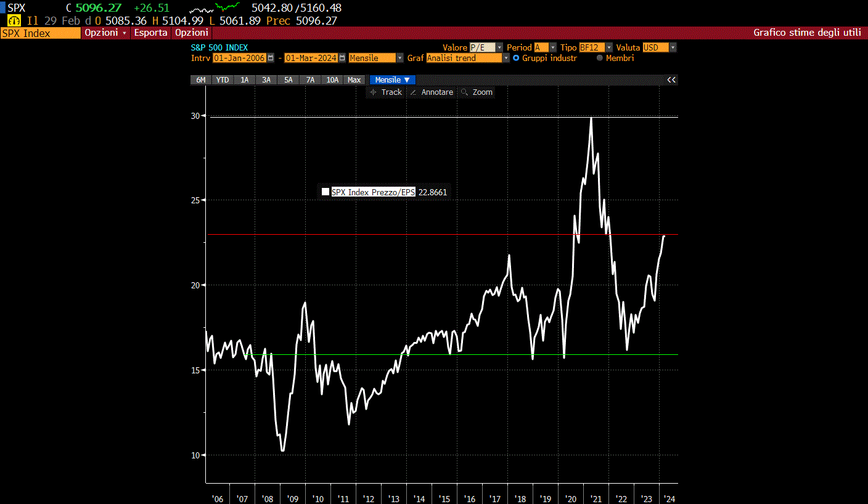Click the range value 5042.80/5160.48
868x504 pixels.
click(297, 8)
